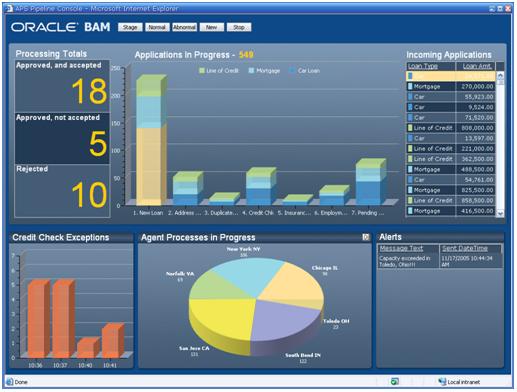Click the Stage button

coord(130,27)
